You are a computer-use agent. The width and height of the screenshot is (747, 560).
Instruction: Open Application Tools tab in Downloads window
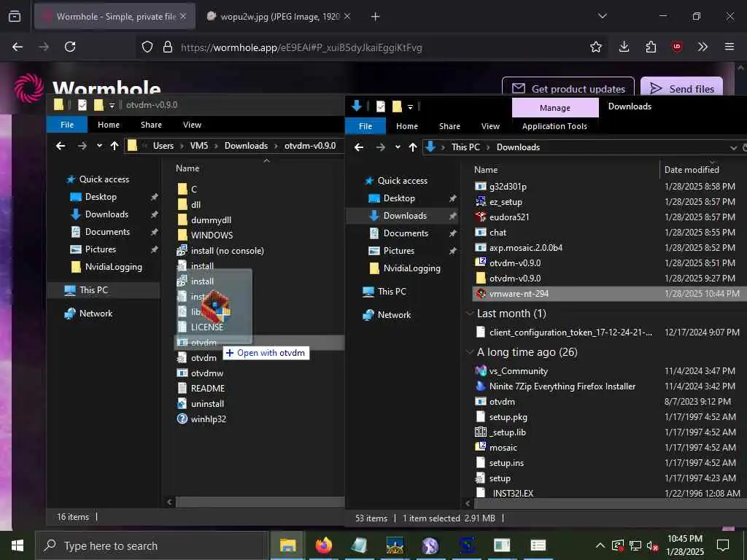(554, 126)
